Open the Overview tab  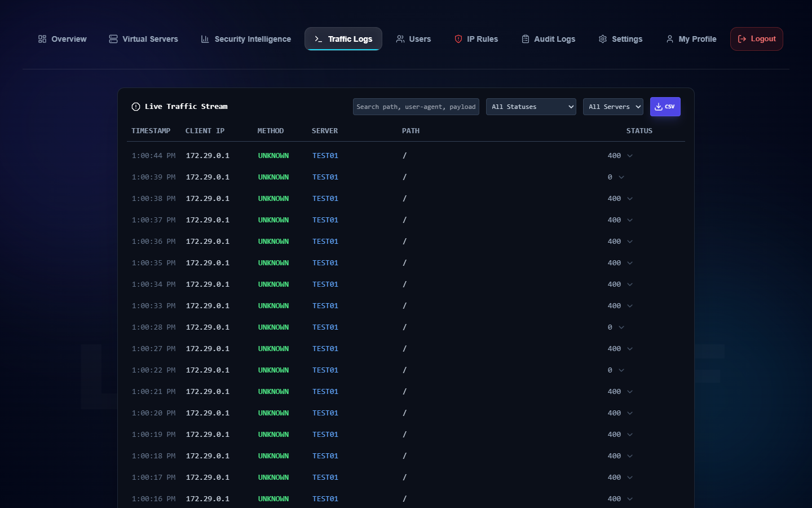point(62,39)
